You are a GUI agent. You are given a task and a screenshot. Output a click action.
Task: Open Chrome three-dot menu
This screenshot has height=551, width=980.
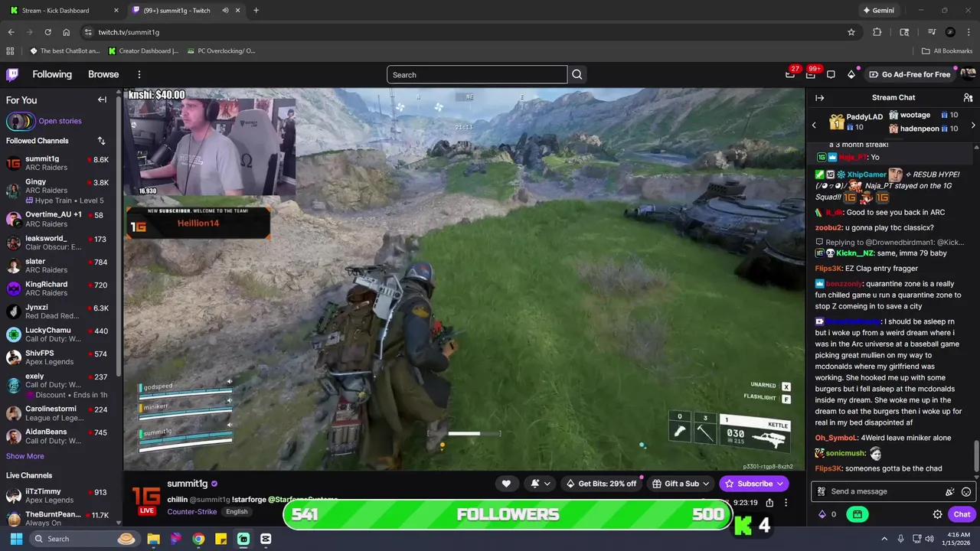click(x=969, y=32)
